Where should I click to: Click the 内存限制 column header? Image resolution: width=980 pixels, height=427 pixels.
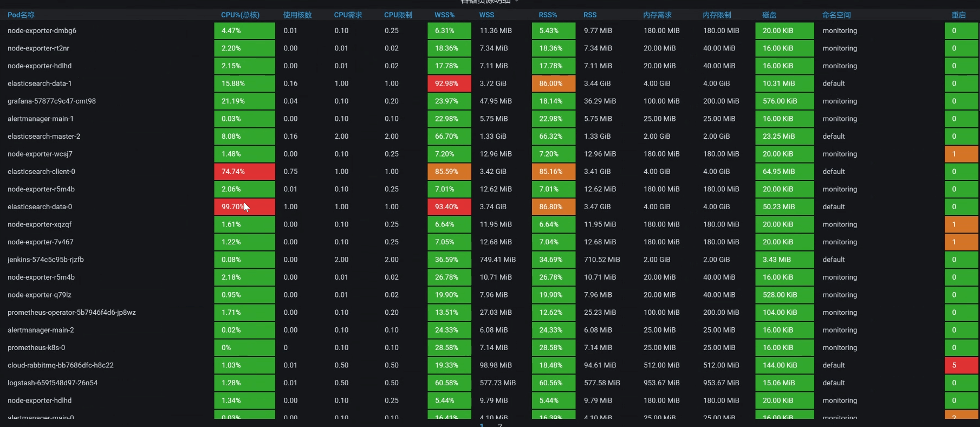click(717, 15)
